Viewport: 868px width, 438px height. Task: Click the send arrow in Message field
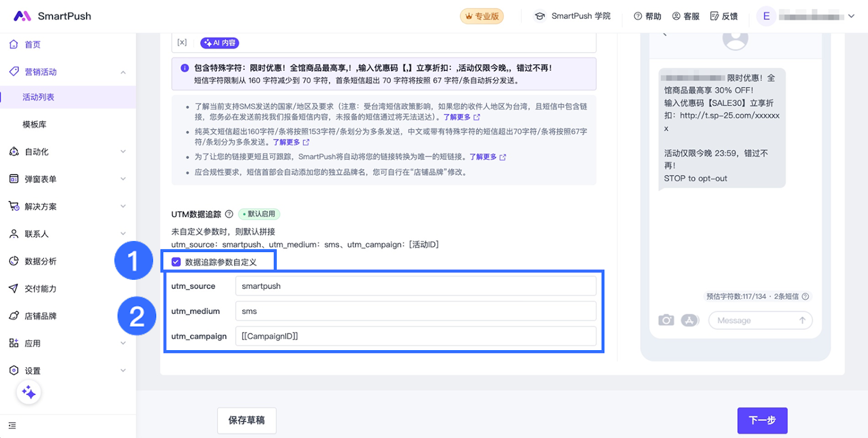(x=802, y=320)
